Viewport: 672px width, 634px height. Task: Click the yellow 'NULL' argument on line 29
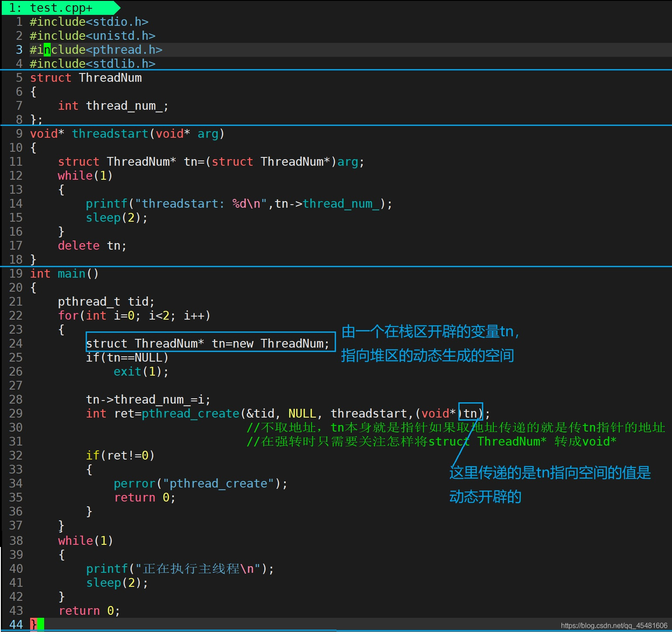coord(302,414)
